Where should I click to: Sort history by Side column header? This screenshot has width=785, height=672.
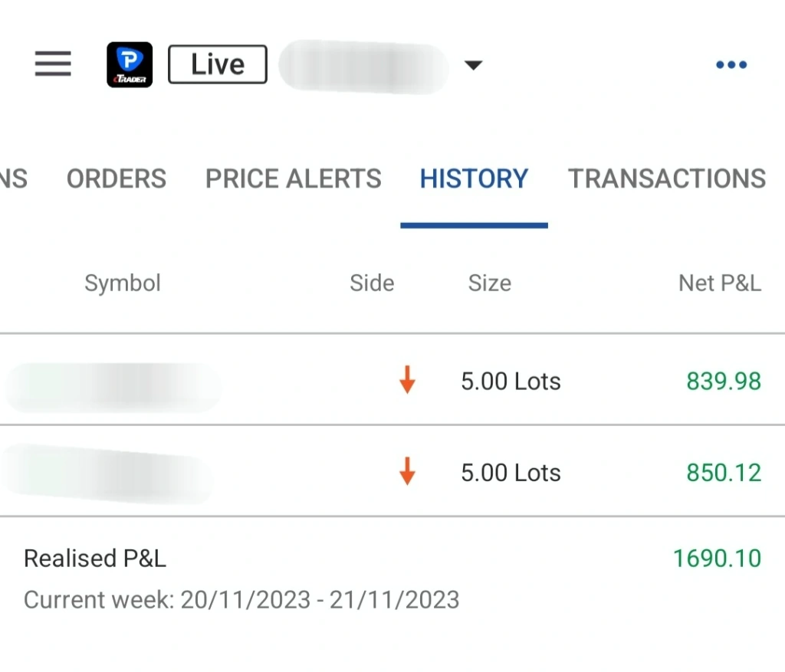pyautogui.click(x=372, y=284)
